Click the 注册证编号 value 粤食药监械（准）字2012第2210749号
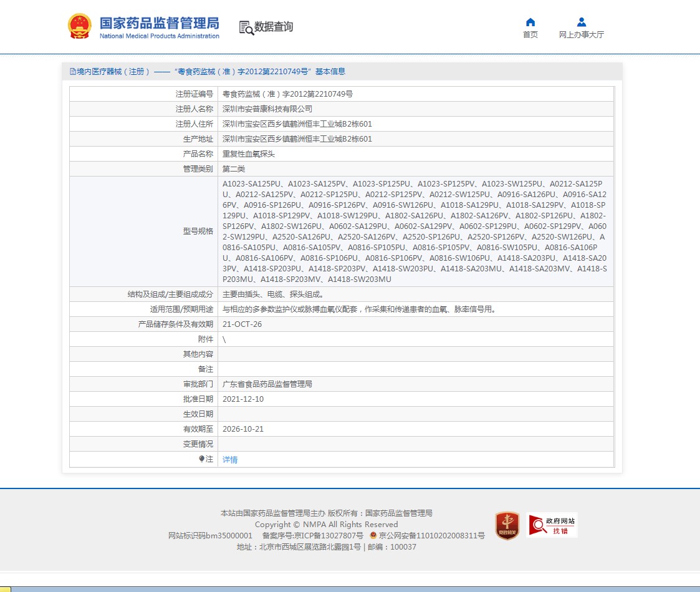 coord(287,94)
